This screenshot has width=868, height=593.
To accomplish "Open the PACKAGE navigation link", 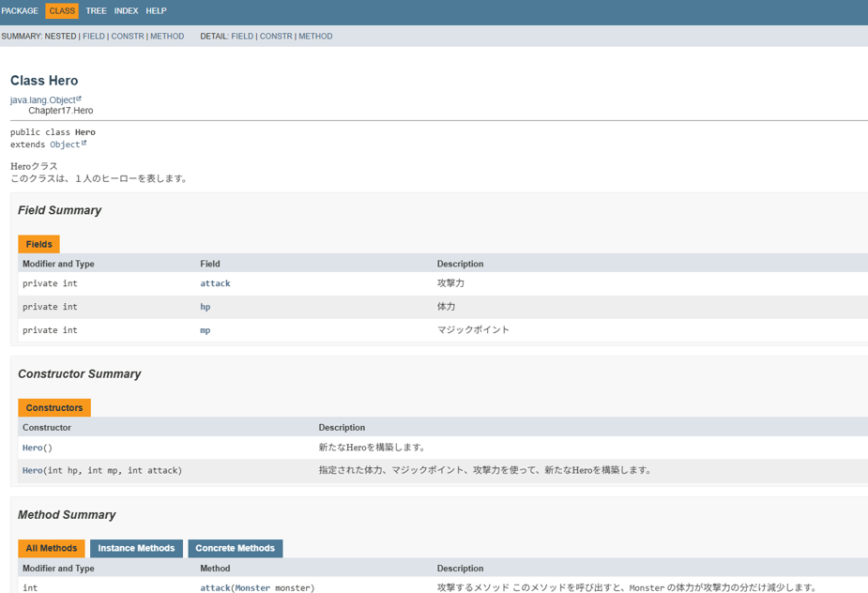I will pyautogui.click(x=20, y=10).
